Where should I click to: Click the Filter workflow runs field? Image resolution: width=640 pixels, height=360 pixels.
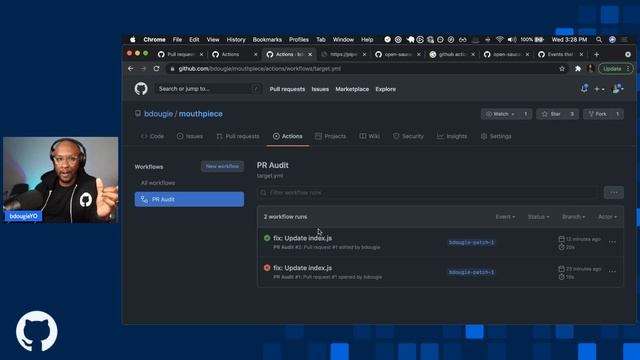(428, 193)
